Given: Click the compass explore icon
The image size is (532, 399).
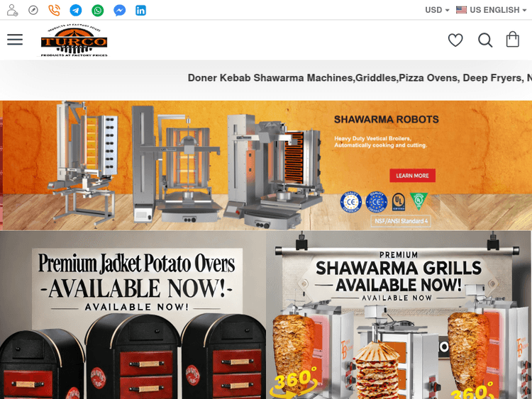Looking at the screenshot, I should point(33,10).
